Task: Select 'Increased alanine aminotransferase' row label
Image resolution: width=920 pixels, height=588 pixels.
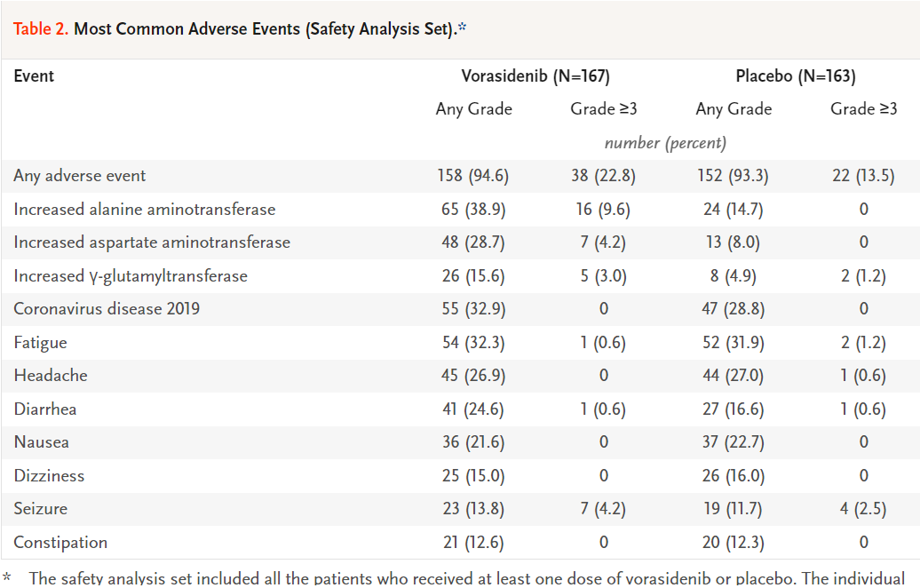Action: point(145,210)
